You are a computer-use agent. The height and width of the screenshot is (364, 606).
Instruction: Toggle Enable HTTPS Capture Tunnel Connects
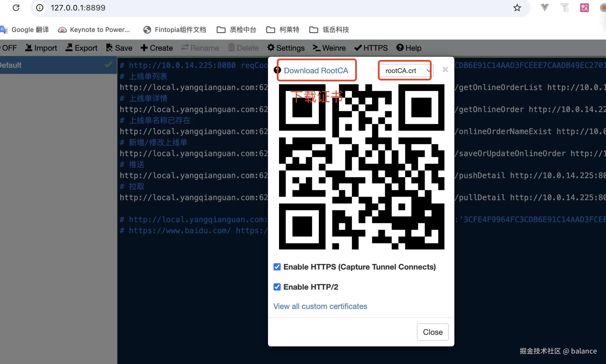point(277,267)
